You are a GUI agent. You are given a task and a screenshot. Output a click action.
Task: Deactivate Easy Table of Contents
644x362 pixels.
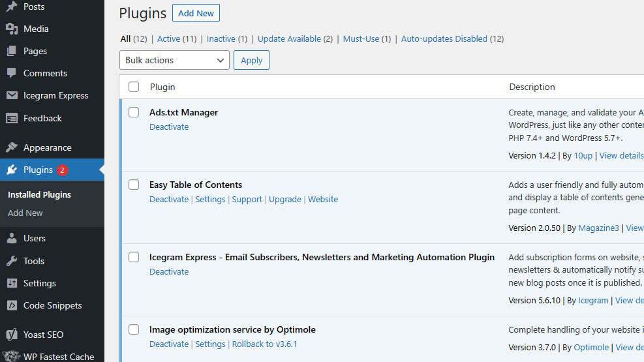169,199
